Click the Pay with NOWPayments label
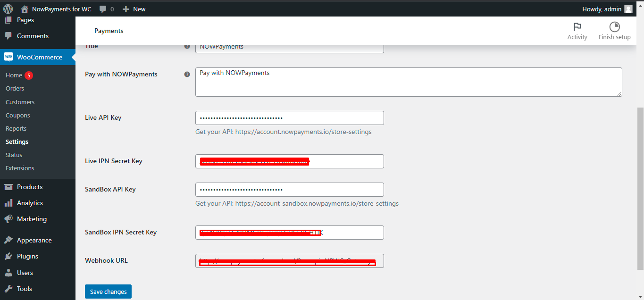This screenshot has width=644, height=300. [121, 74]
